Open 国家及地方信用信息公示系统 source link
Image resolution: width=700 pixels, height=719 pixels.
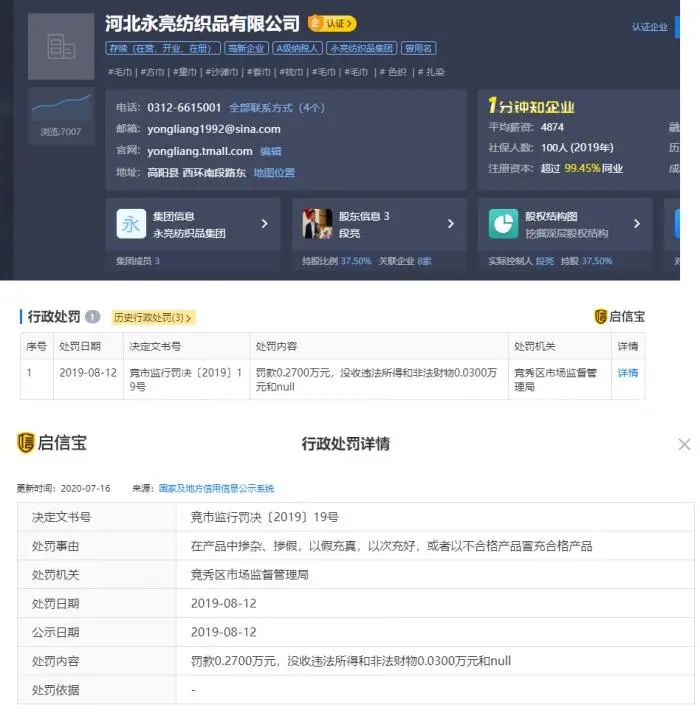[216, 488]
